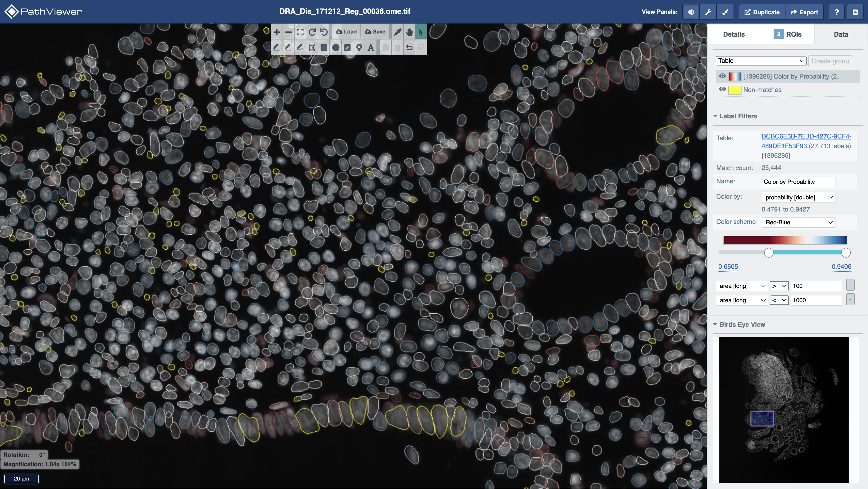Click the red-blue probability color swatch
The image size is (868, 489).
tap(734, 76)
